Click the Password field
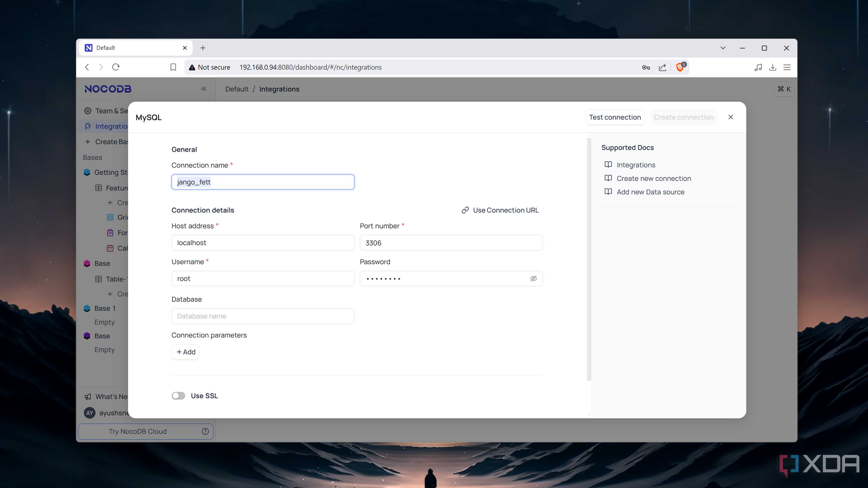 click(451, 279)
